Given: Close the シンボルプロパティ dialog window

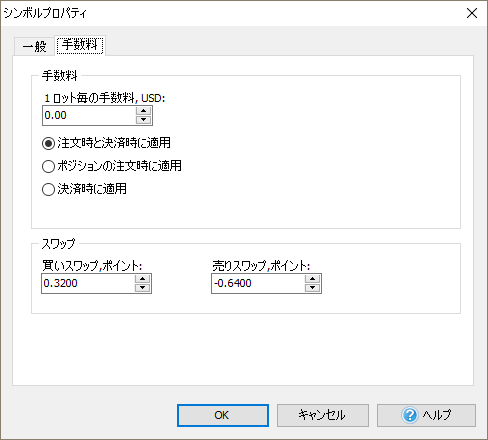Looking at the screenshot, I should click(472, 13).
